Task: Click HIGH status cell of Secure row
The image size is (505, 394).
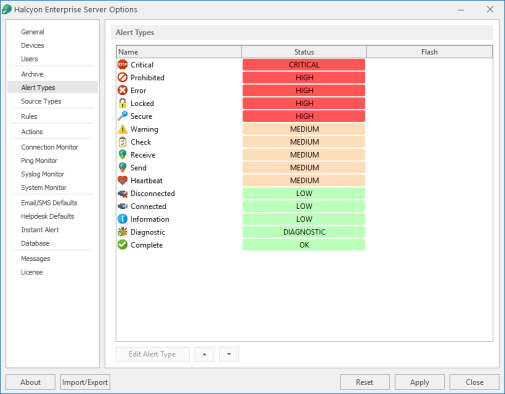Action: click(304, 116)
